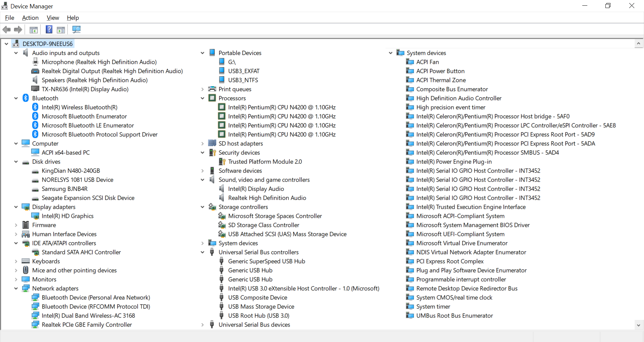Open the Help menu
Viewport: 644px width, 342px height.
[x=73, y=18]
